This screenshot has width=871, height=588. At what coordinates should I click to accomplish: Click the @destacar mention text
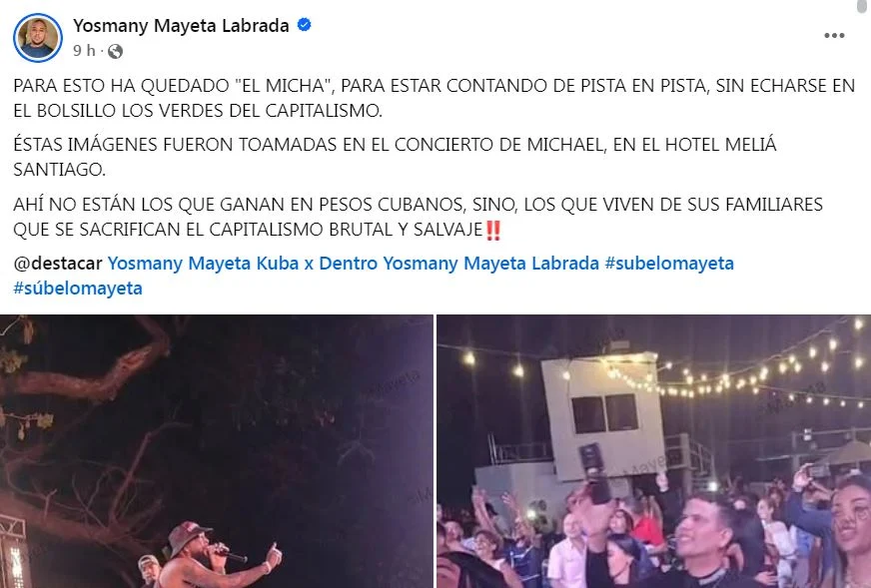(58, 264)
